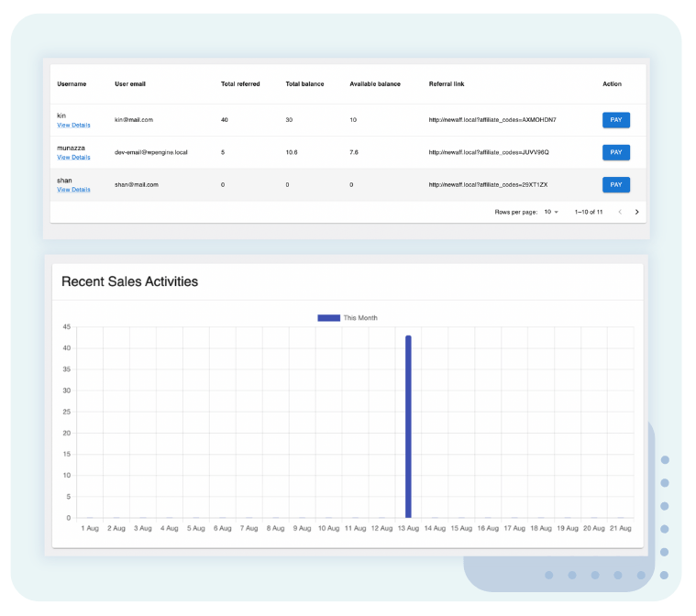Image resolution: width=696 pixels, height=616 pixels.
Task: Open View Details for shan
Action: [x=73, y=190]
